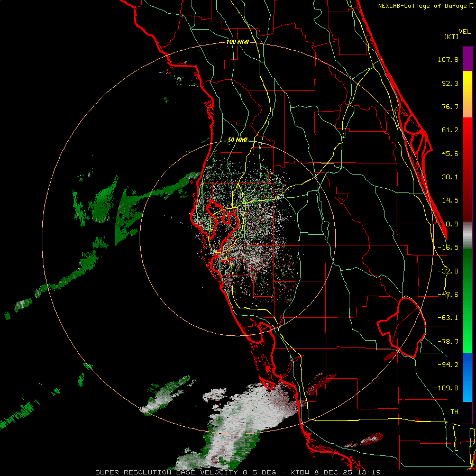
Task: Click the 50 NMI range ring label
Action: click(x=237, y=140)
